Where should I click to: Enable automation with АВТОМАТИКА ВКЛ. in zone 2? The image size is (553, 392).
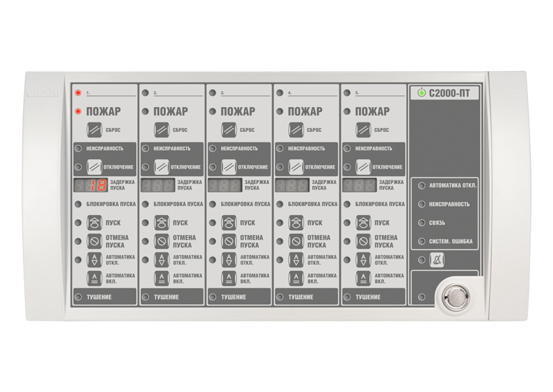pos(162,278)
